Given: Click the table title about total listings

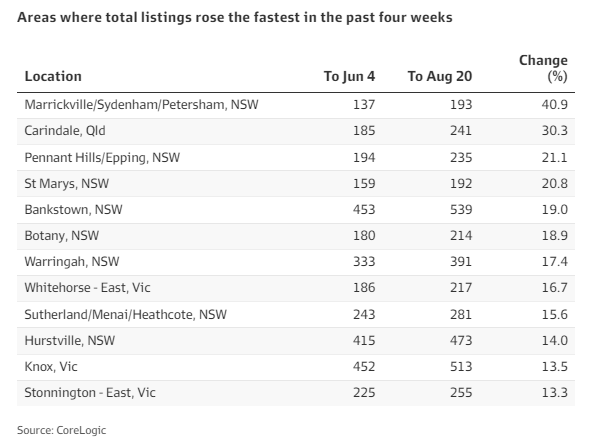Looking at the screenshot, I should click(235, 17).
